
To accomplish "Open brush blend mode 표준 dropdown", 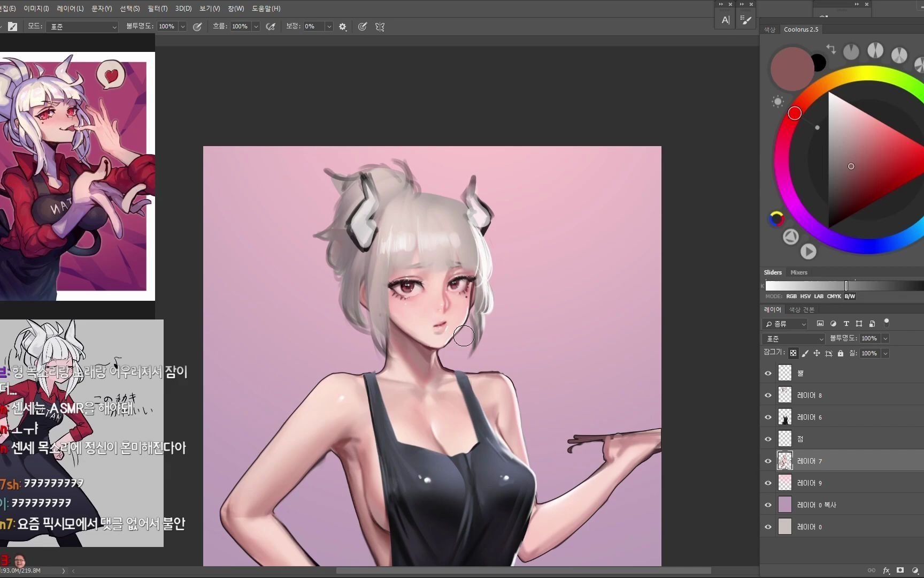I will [x=82, y=26].
